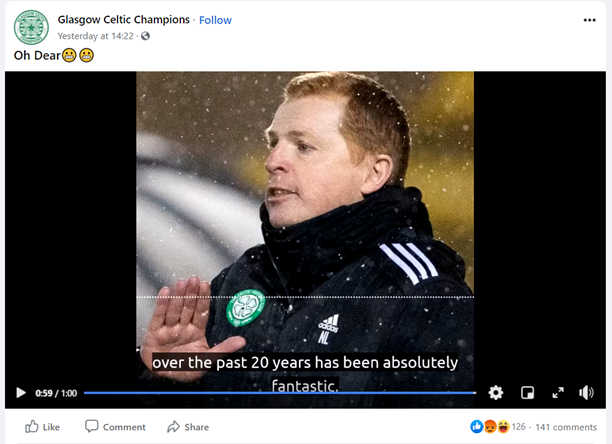Open the three-dot post options menu

tap(589, 20)
